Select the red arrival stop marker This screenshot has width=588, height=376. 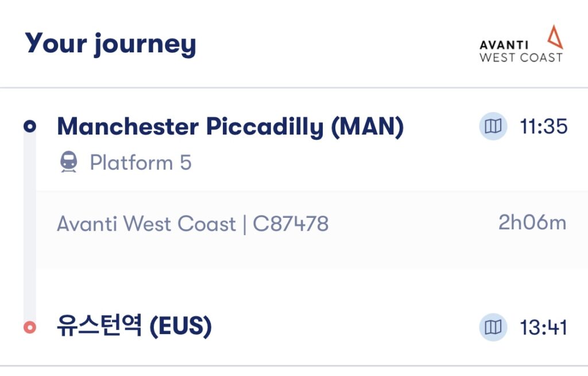[30, 328]
